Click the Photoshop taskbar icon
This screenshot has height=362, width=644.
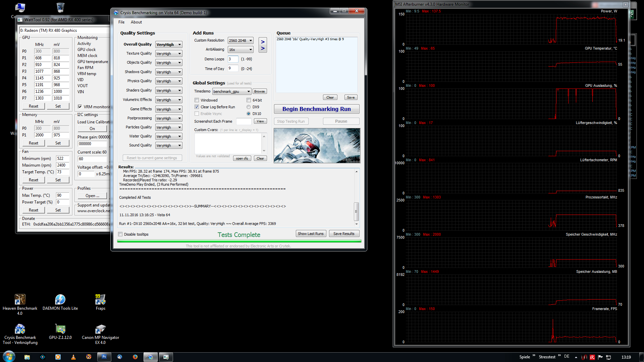tap(104, 357)
